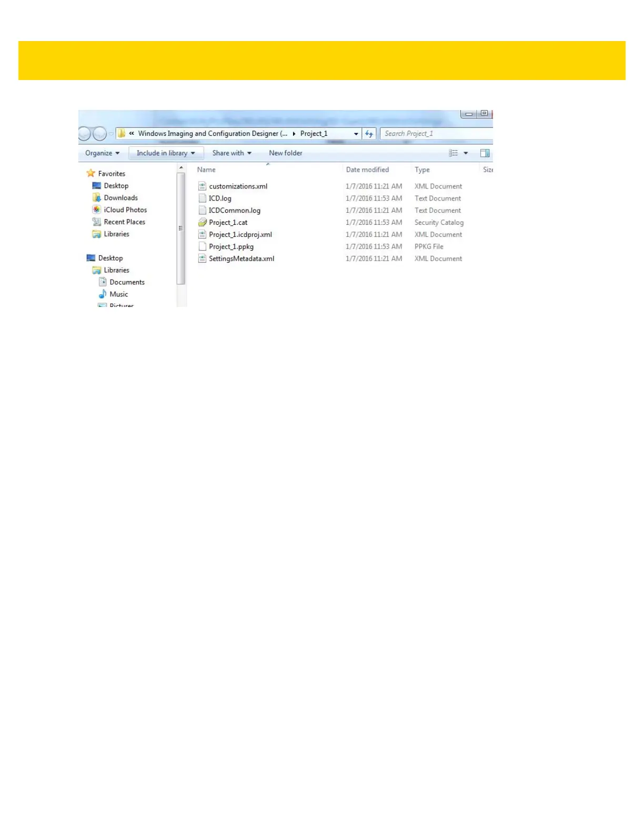The width and height of the screenshot is (644, 834).
Task: Click the Security Catalog type cell
Action: 439,223
